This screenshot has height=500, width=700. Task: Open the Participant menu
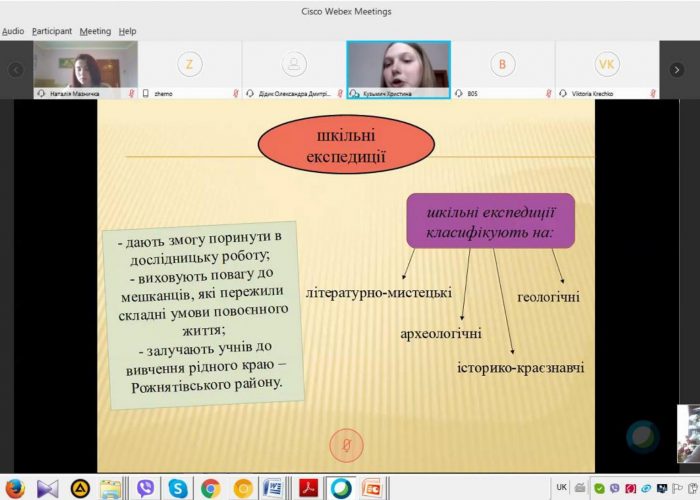pos(52,31)
